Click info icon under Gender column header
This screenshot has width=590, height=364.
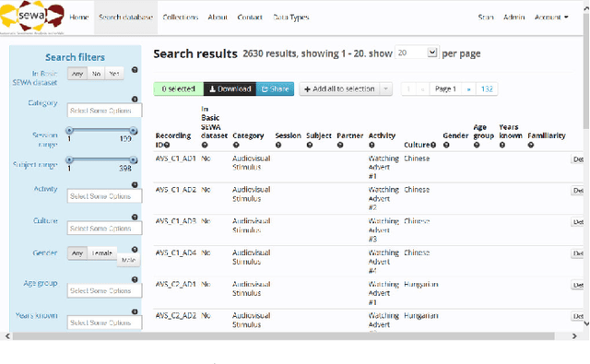pyautogui.click(x=446, y=145)
